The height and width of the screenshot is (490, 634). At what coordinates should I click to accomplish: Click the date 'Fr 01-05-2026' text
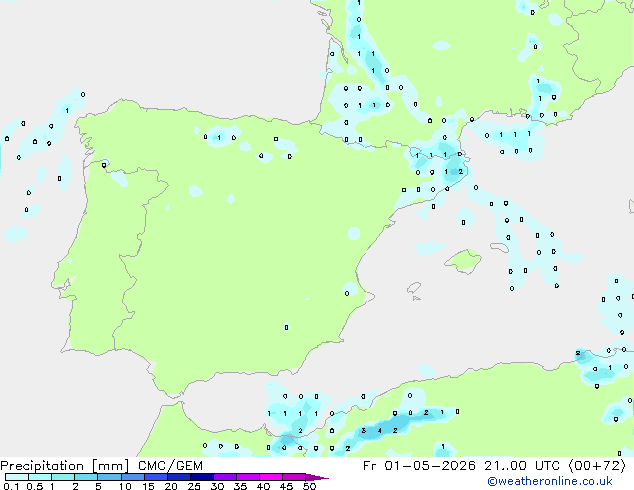419,466
